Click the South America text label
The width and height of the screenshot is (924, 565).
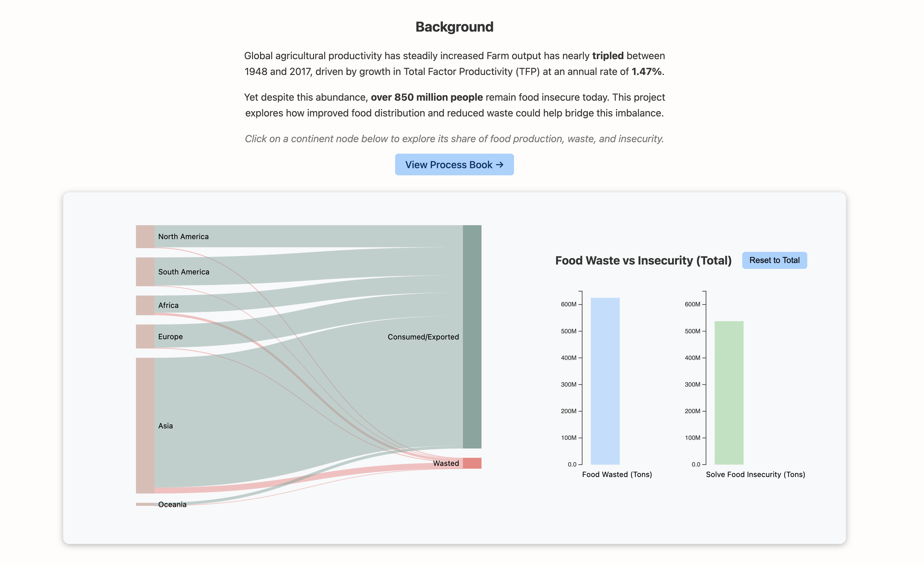click(184, 272)
